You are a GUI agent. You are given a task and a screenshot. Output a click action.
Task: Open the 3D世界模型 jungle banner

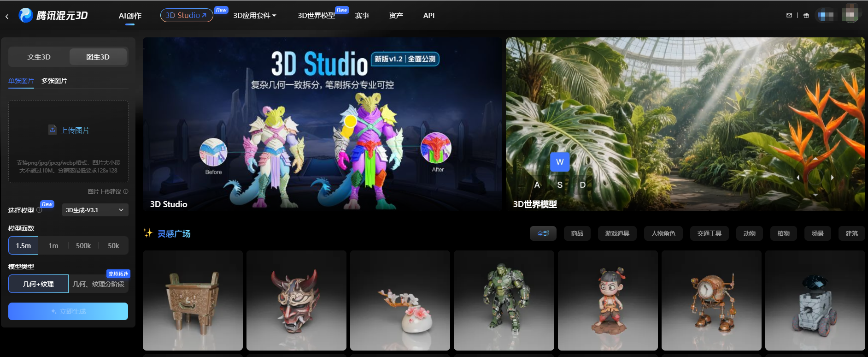click(686, 124)
